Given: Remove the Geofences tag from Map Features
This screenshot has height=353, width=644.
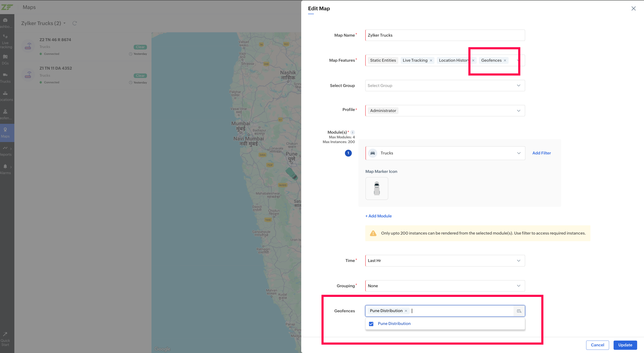Looking at the screenshot, I should click(x=505, y=60).
